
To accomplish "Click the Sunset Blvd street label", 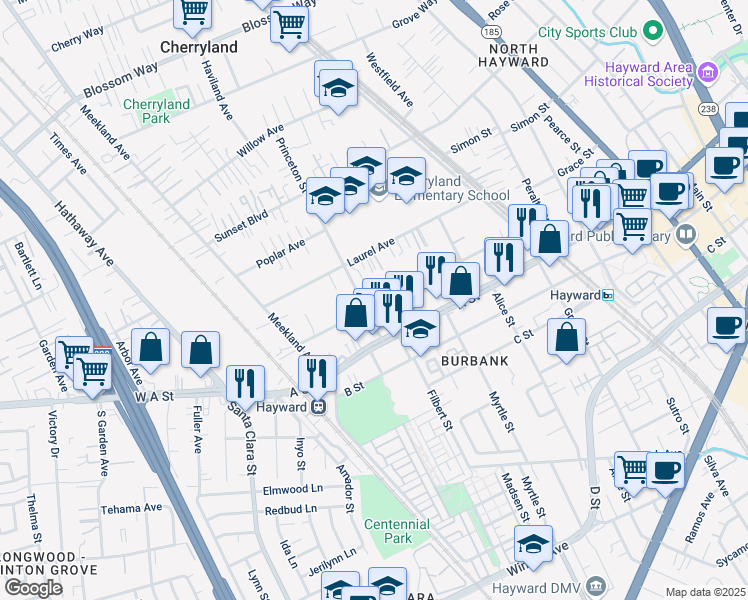I will tap(241, 226).
